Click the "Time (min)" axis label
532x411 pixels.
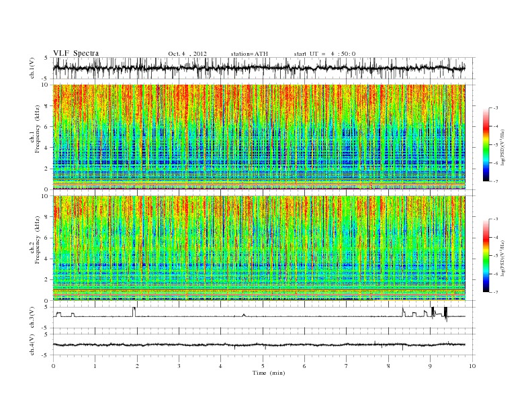pyautogui.click(x=269, y=373)
